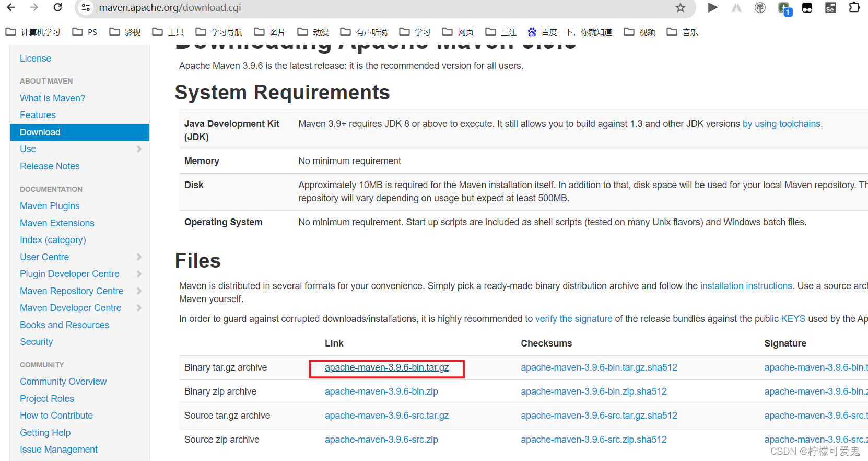Screen dimensions: 868x461
Task: Open Maven Extensions in sidebar
Action: point(57,223)
